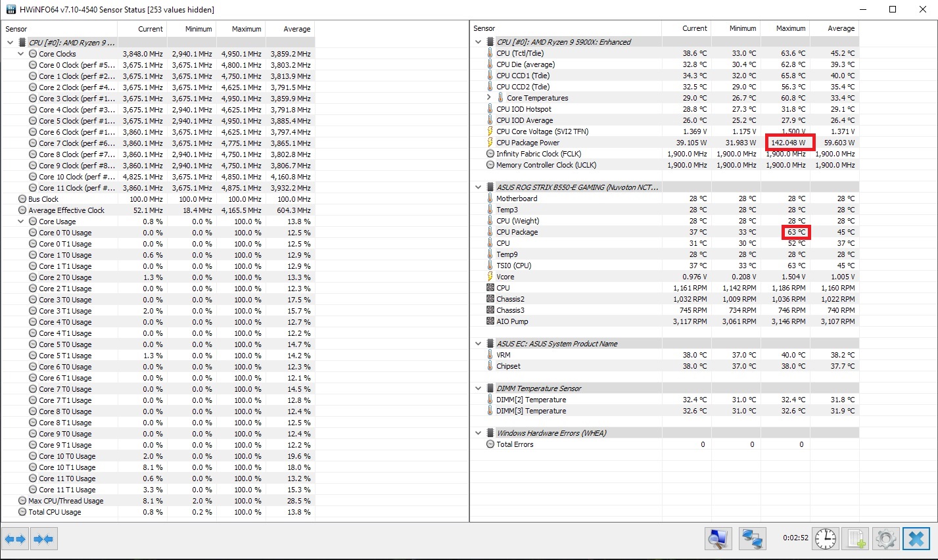
Task: Click the fan icon beside AIO Pump
Action: [490, 321]
